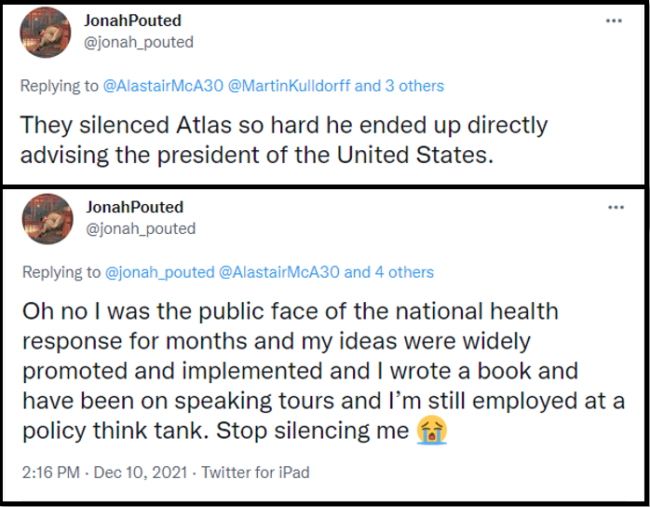
Task: Click the "Replying to" label in the second tweet
Action: click(x=59, y=272)
